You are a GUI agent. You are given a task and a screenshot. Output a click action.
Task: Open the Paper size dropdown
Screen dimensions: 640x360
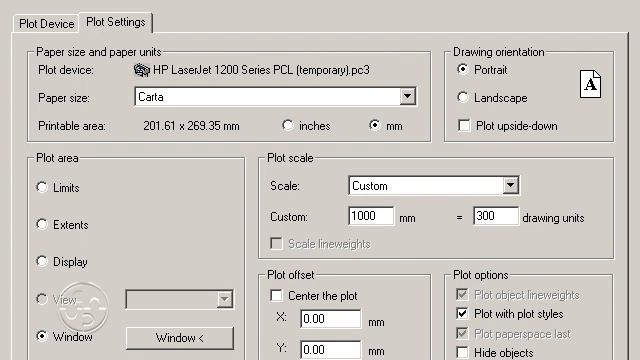point(407,97)
